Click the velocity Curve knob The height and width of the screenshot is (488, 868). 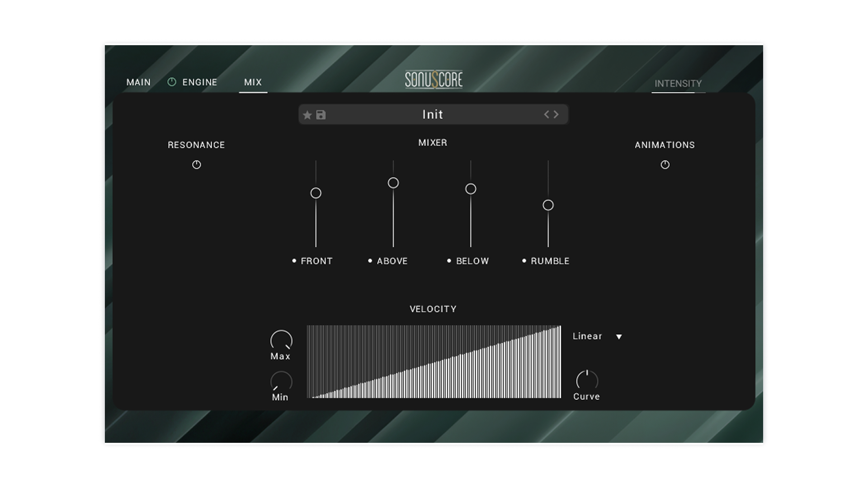pos(587,380)
